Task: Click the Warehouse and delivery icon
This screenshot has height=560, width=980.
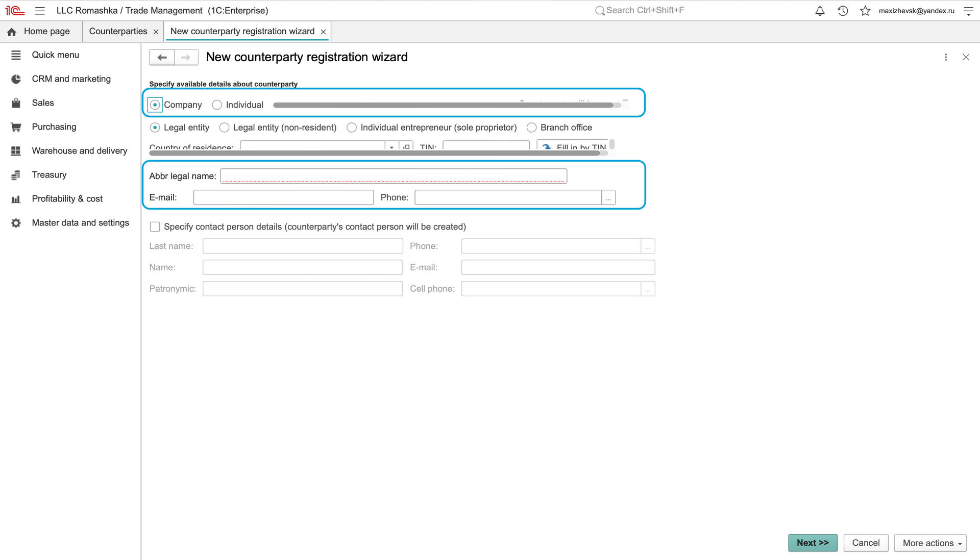Action: point(16,151)
